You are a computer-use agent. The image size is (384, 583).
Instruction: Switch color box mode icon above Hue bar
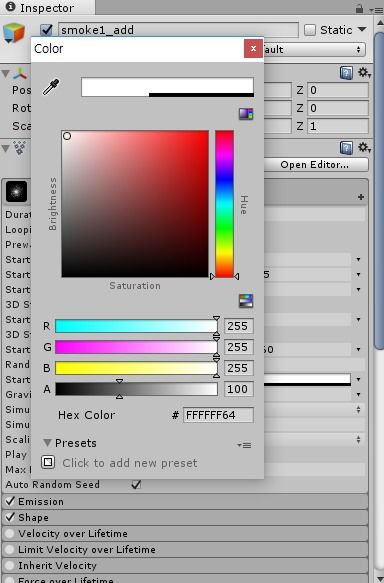(x=246, y=114)
